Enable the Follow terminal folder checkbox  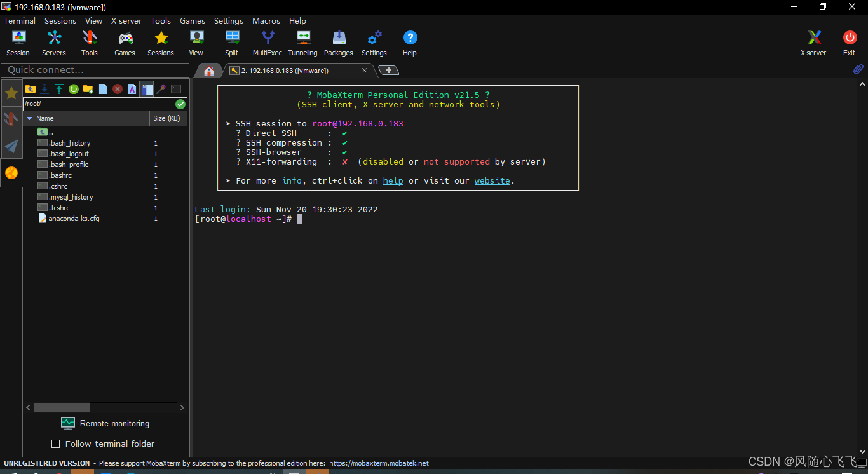pyautogui.click(x=55, y=444)
